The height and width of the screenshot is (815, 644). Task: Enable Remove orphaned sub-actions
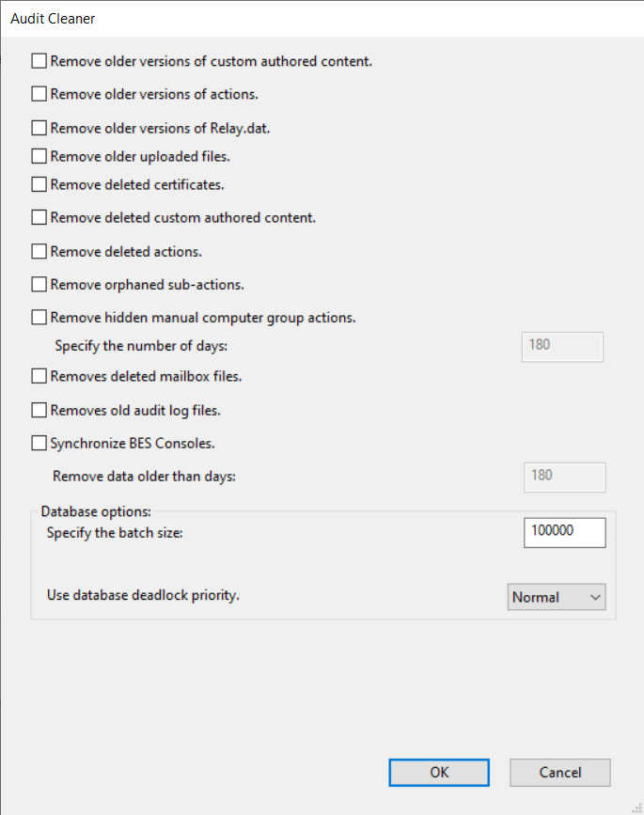pyautogui.click(x=39, y=284)
